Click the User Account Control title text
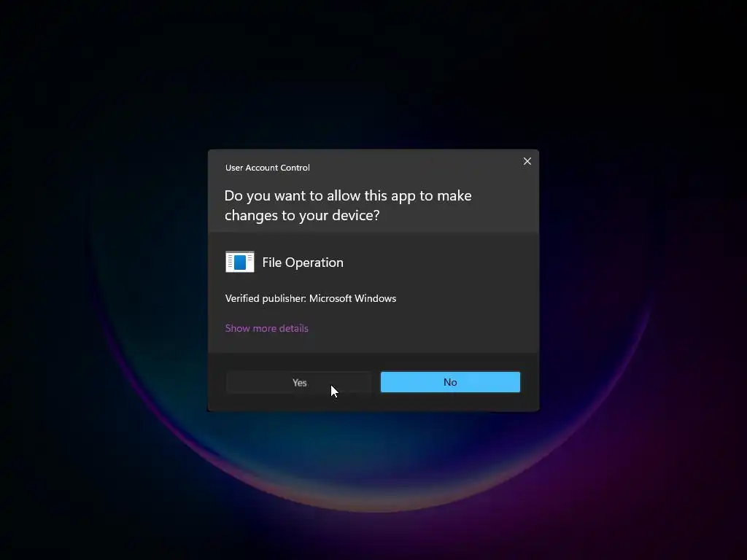This screenshot has height=560, width=747. (267, 168)
